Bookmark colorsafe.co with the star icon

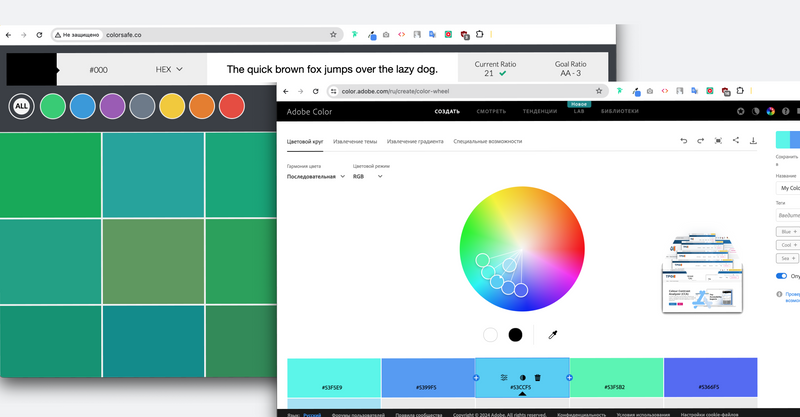pos(333,35)
